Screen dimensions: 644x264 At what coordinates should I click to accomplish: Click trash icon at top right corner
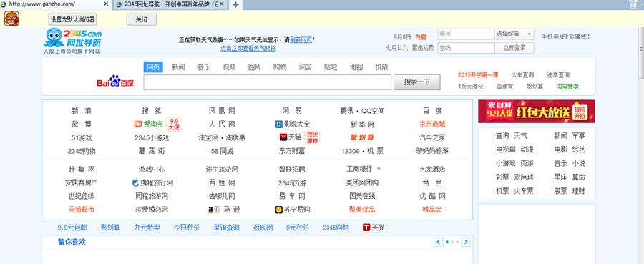click(x=633, y=4)
